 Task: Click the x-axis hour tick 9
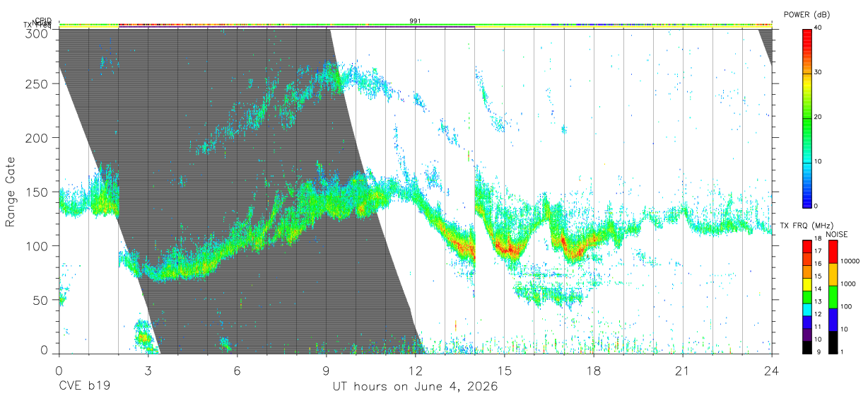(x=326, y=370)
